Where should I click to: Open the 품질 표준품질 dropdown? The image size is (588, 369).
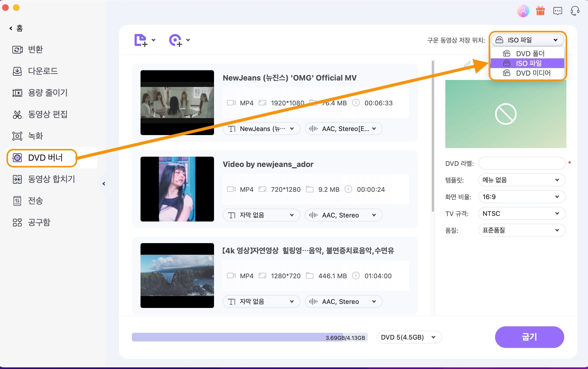[x=522, y=230]
